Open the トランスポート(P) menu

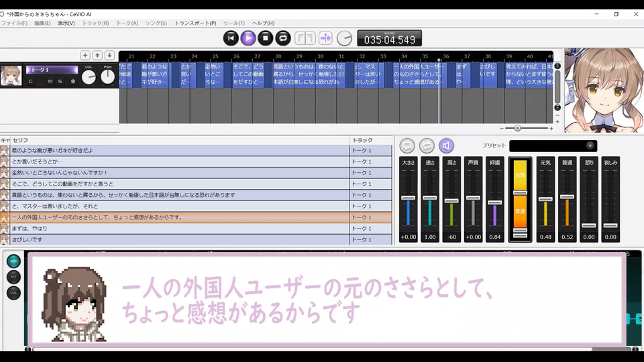point(195,23)
